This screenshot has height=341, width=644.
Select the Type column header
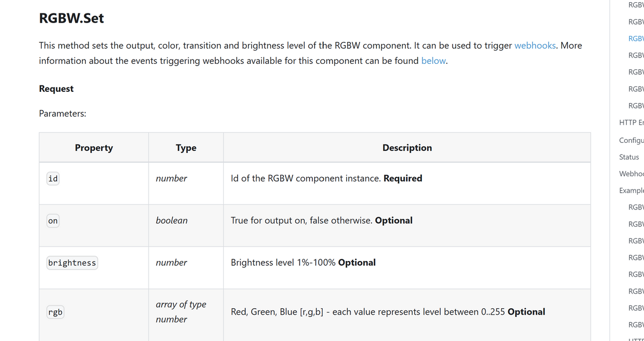pyautogui.click(x=186, y=148)
